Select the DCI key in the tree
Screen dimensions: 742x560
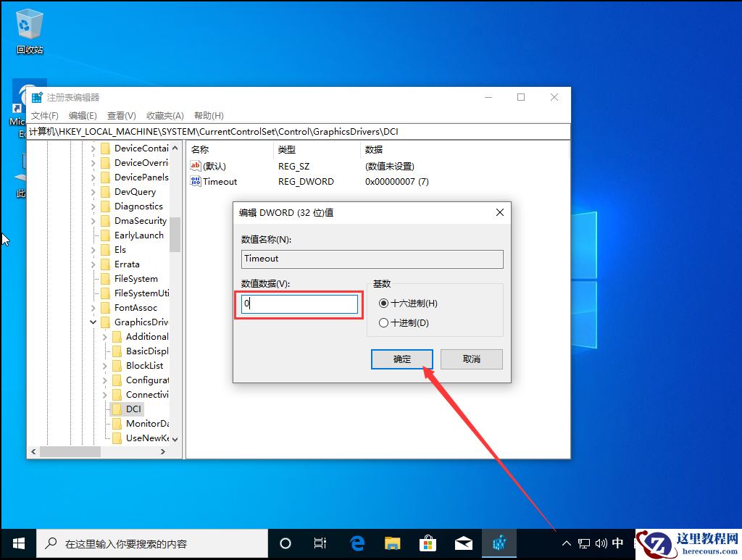pos(134,409)
